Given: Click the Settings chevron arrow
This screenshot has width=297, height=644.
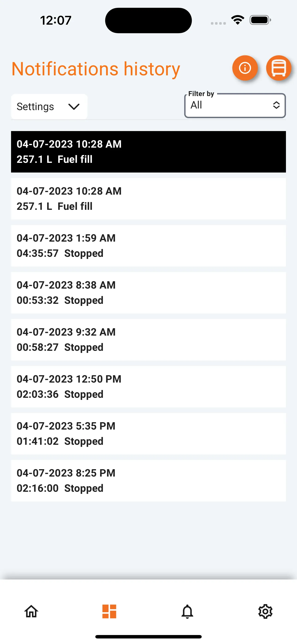Looking at the screenshot, I should 74,107.
